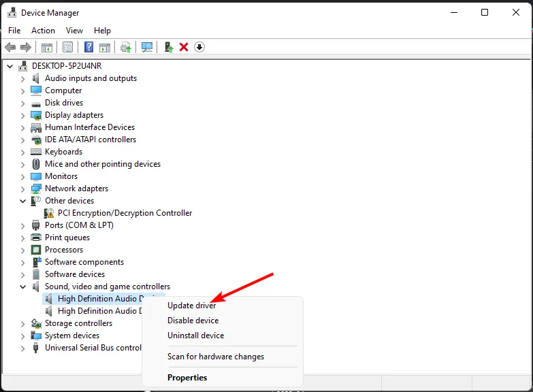533x392 pixels.
Task: Select the Ports (COM & LPT) label
Action: pyautogui.click(x=79, y=225)
